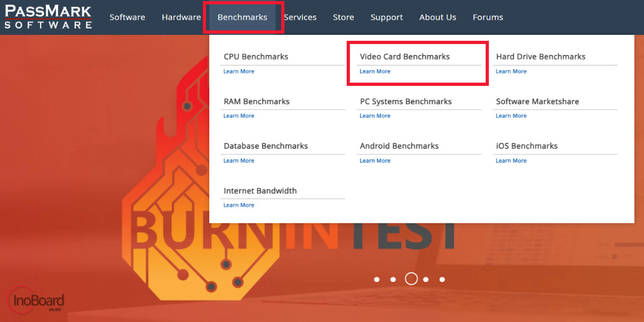Click Learn More under Database Benchmarks
The width and height of the screenshot is (644, 322).
pyautogui.click(x=239, y=160)
